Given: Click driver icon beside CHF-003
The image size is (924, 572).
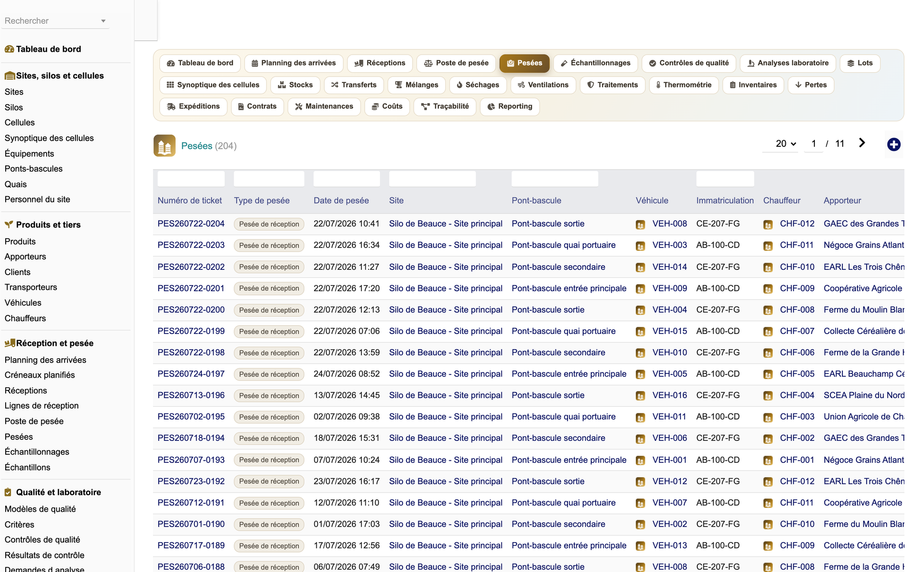Looking at the screenshot, I should (768, 417).
